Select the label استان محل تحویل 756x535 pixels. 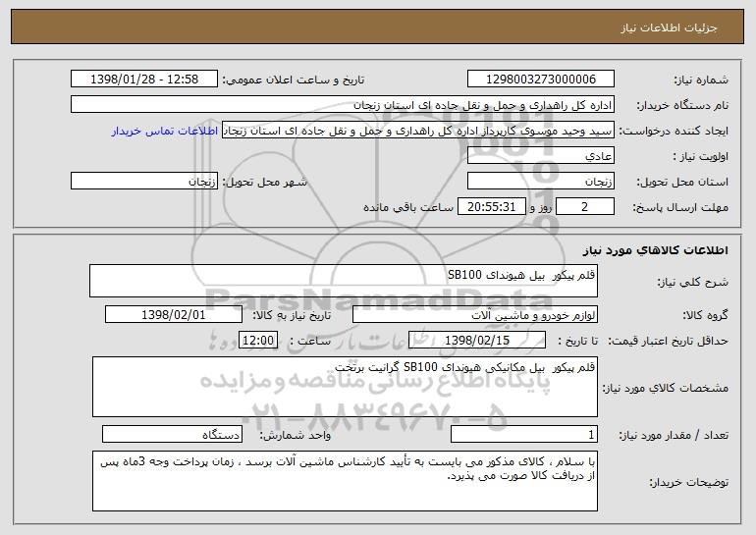pos(682,183)
